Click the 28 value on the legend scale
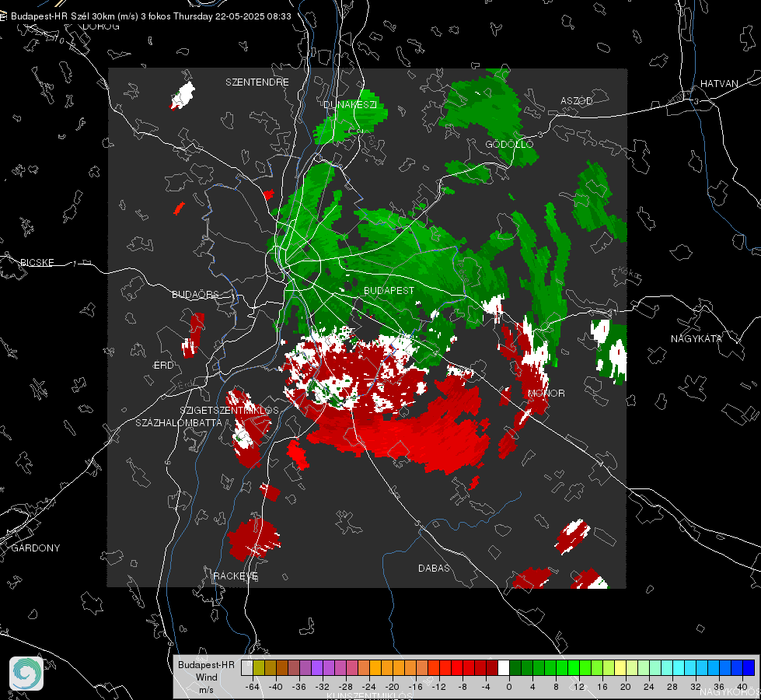The width and height of the screenshot is (761, 700). click(x=672, y=687)
